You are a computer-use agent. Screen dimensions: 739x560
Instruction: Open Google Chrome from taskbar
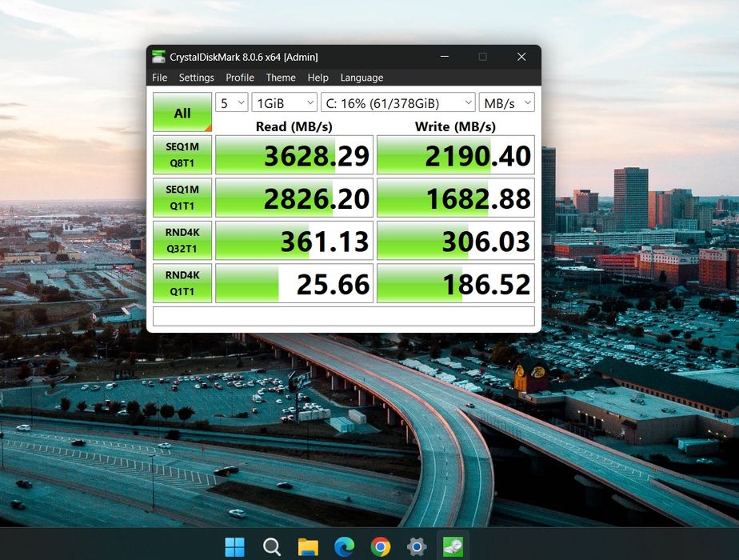click(381, 547)
